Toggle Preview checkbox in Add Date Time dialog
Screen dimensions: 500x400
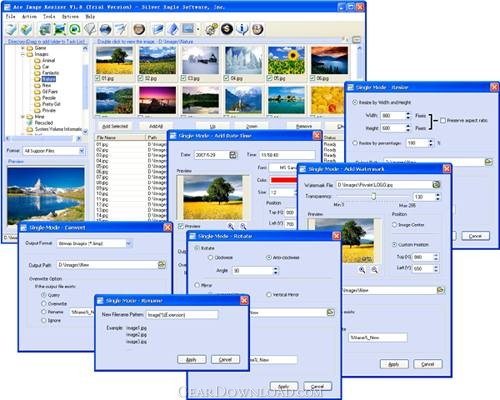pos(181,226)
